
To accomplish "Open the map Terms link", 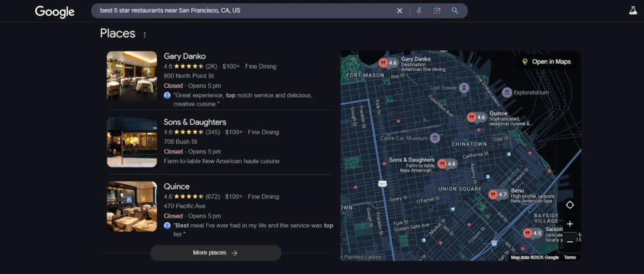I will pos(570,258).
